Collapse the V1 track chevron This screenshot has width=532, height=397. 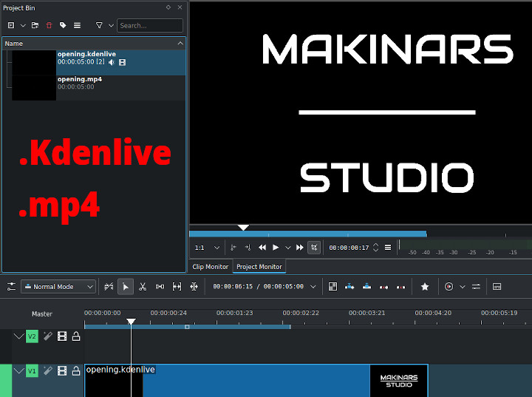[x=18, y=371]
